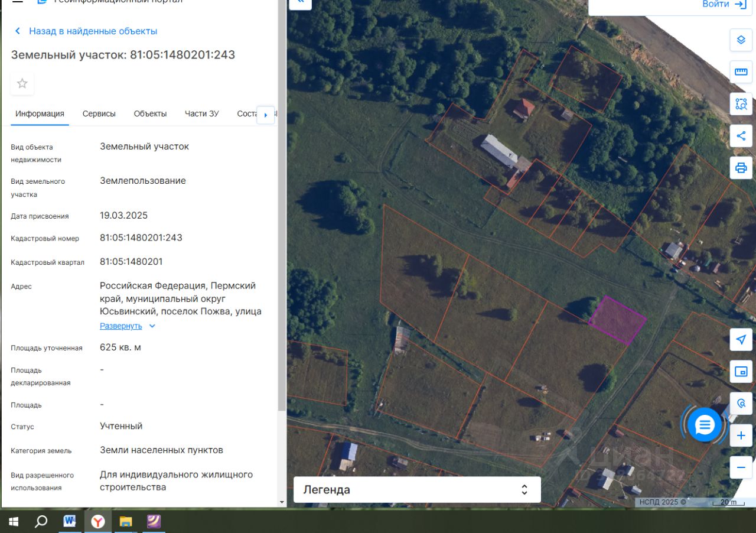Select the area selection tool
Viewport: 756px width, 533px height.
coord(741,104)
